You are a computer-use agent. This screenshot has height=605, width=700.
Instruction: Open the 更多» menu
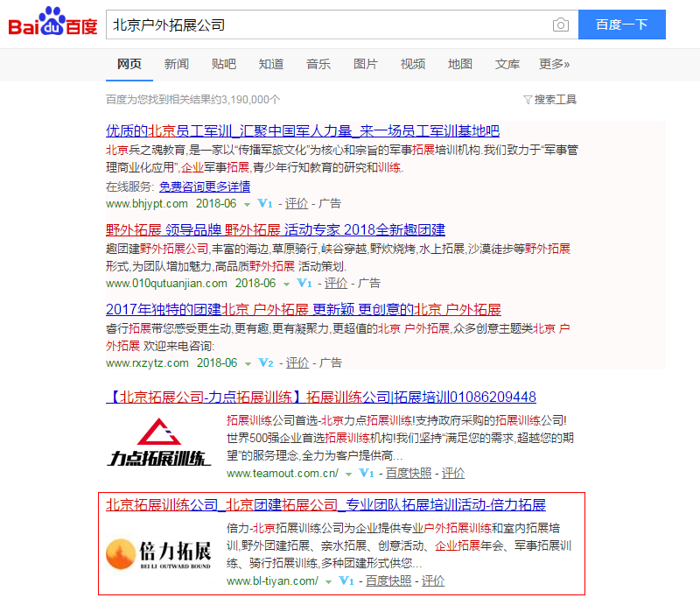(554, 64)
